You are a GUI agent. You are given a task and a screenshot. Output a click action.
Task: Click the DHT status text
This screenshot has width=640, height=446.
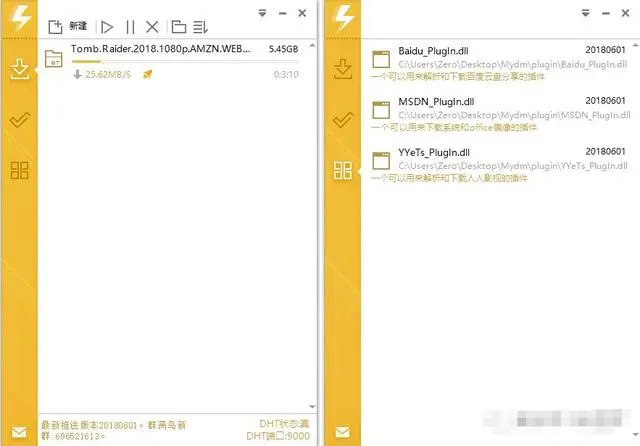pyautogui.click(x=284, y=424)
